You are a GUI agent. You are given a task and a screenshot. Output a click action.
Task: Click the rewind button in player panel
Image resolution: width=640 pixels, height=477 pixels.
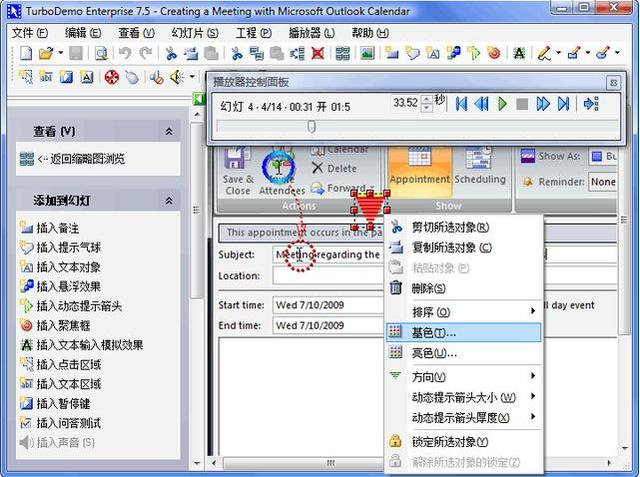[482, 104]
